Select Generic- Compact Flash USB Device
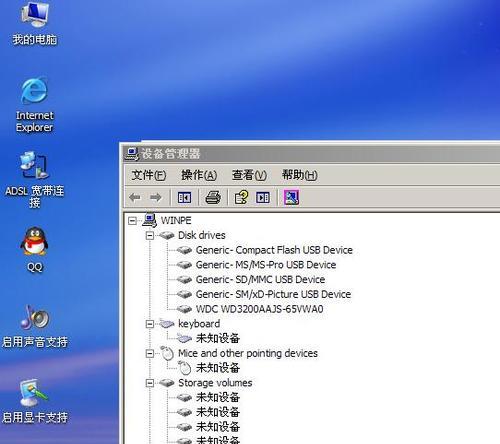The height and width of the screenshot is (444, 500). pyautogui.click(x=274, y=250)
